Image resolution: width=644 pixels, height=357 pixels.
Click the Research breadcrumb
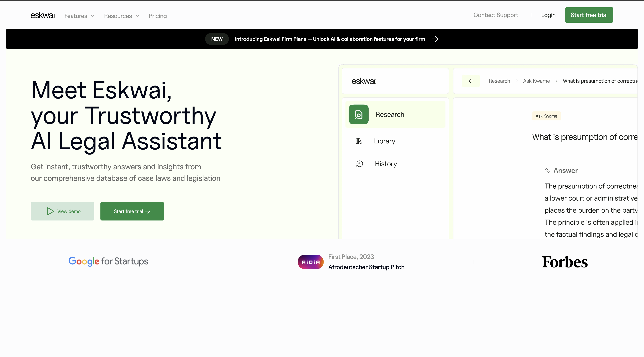(x=499, y=81)
